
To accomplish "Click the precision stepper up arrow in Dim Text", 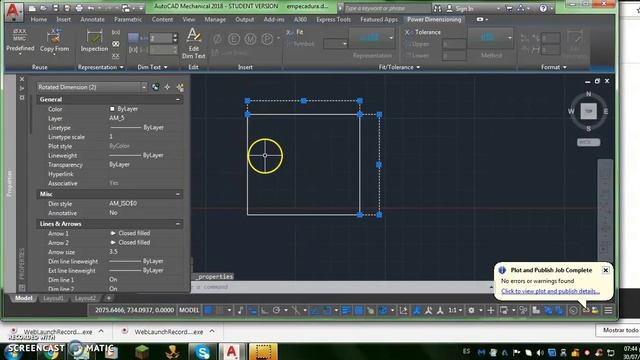I will (175, 36).
